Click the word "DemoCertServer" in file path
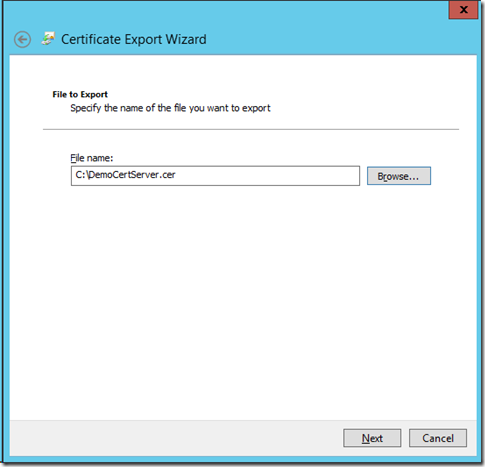485x467 pixels. [x=123, y=175]
